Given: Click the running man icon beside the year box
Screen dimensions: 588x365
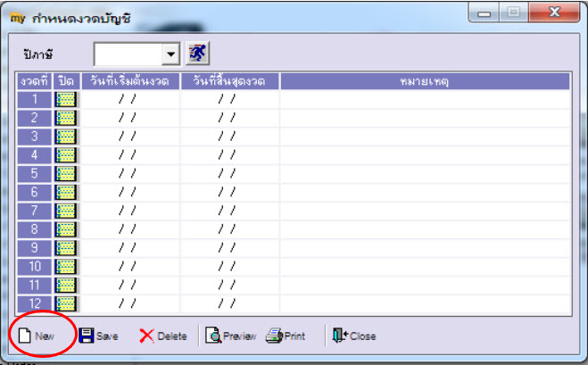Looking at the screenshot, I should [197, 54].
